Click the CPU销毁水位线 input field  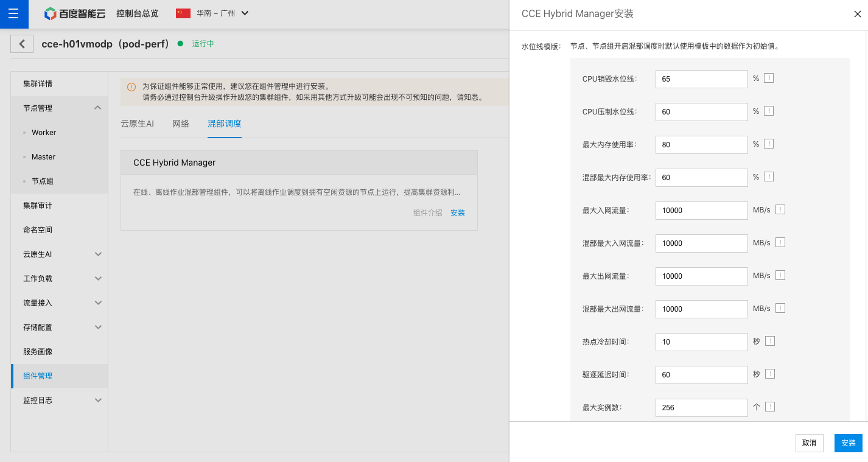tap(702, 79)
